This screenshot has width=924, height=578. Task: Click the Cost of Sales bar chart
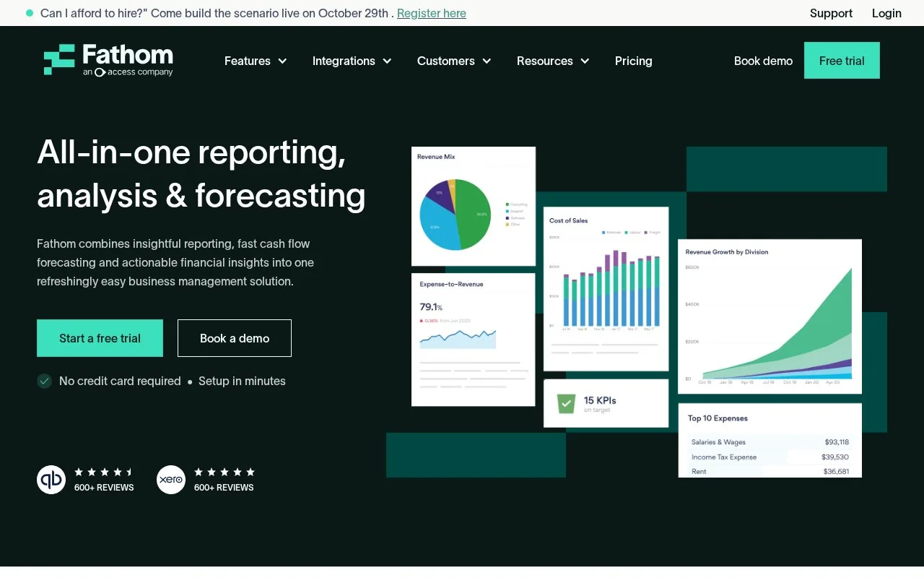[606, 289]
